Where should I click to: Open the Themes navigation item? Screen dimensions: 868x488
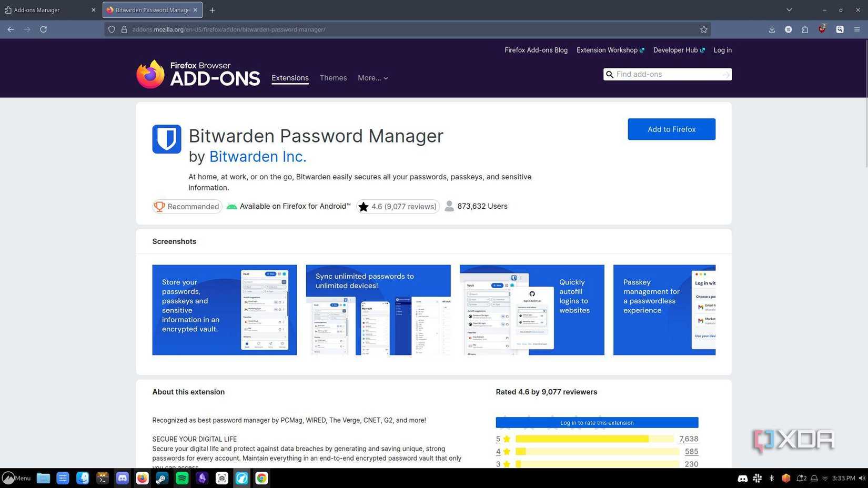tap(333, 78)
